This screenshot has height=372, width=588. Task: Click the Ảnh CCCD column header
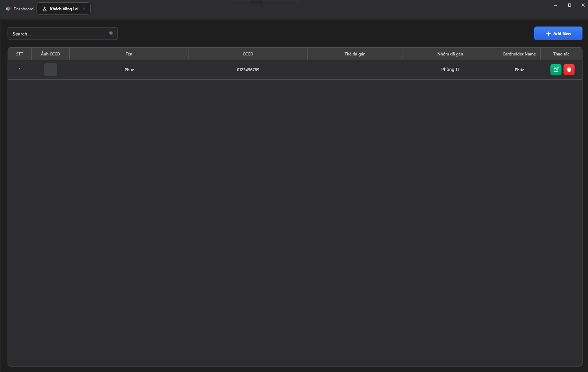click(50, 54)
